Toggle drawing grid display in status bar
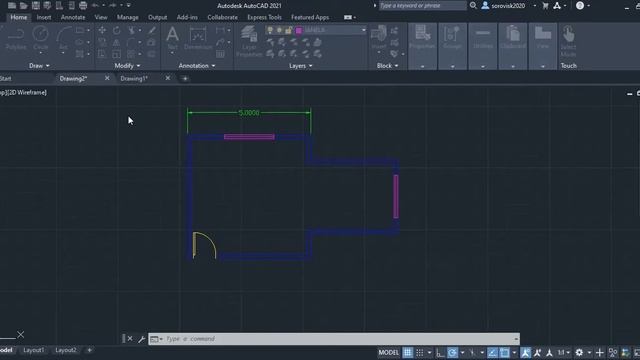Viewport: 640px width, 360px height. point(408,352)
